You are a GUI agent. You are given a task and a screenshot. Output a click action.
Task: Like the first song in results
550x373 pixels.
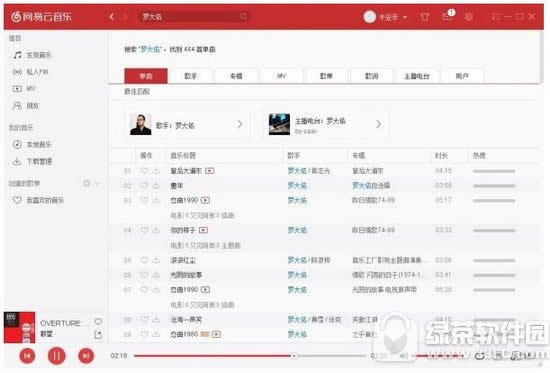pyautogui.click(x=144, y=171)
